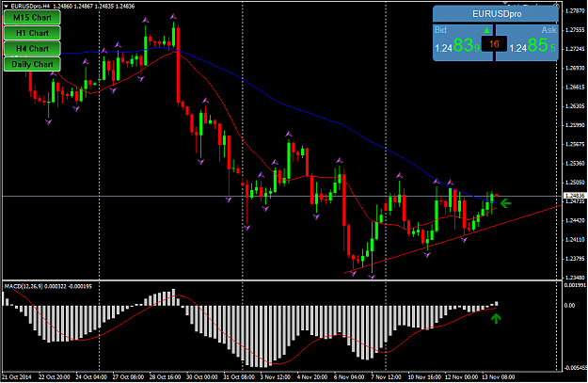
Task: Click green up-triangle price direction indicator
Action: click(486, 30)
